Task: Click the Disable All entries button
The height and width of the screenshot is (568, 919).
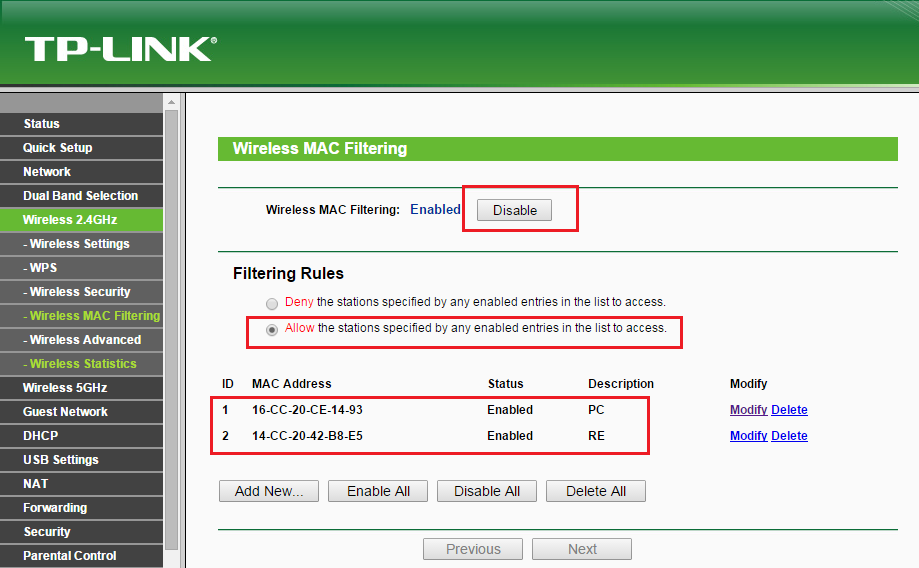Action: point(487,491)
